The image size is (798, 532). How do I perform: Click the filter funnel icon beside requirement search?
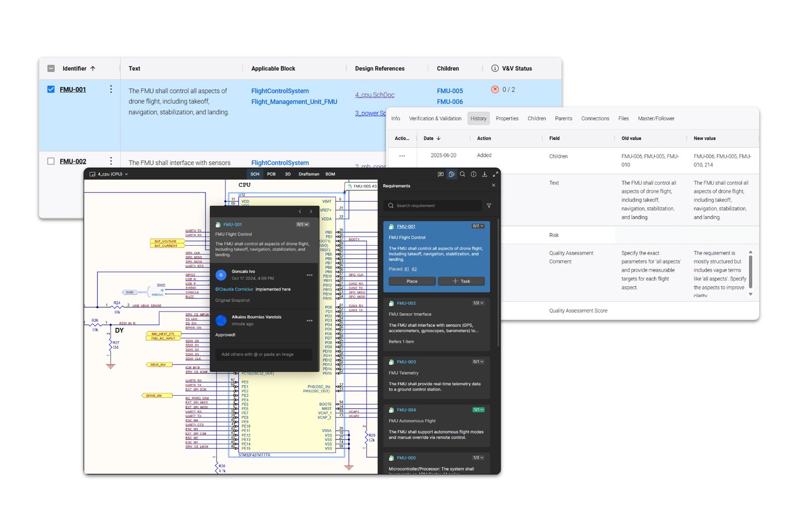click(489, 205)
